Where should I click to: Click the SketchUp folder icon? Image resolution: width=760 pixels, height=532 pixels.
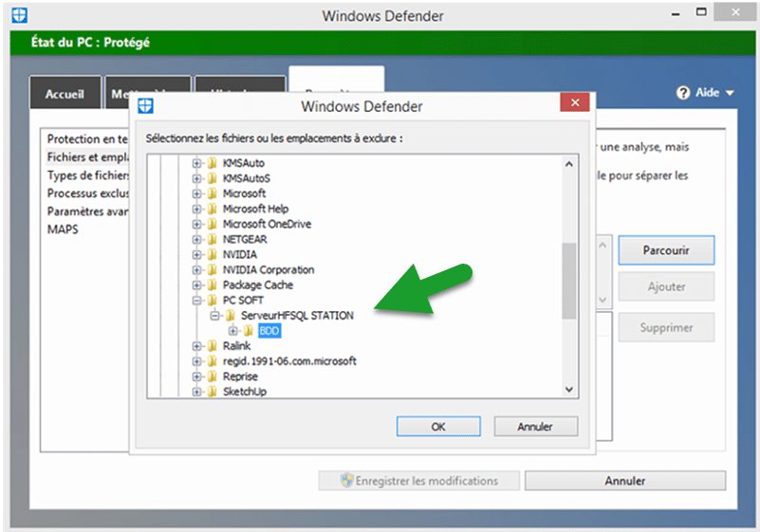[x=213, y=392]
